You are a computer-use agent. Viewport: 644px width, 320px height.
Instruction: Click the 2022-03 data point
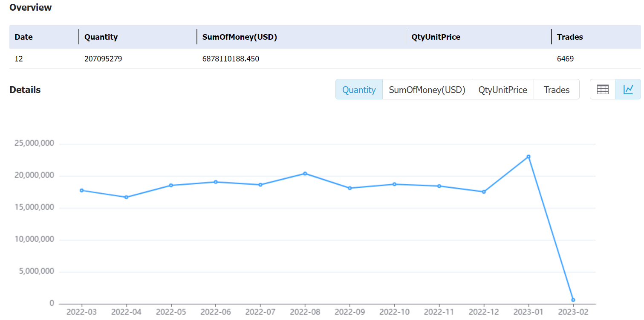click(x=81, y=190)
